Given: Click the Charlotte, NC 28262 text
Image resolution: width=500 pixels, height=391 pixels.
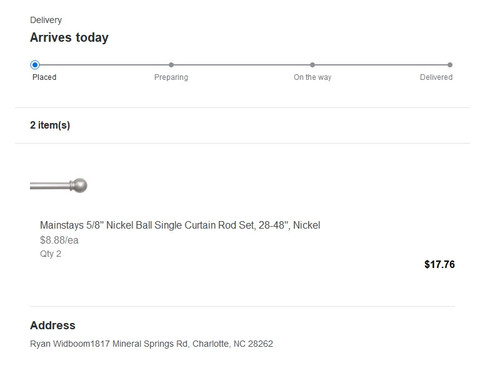Looking at the screenshot, I should point(233,344).
